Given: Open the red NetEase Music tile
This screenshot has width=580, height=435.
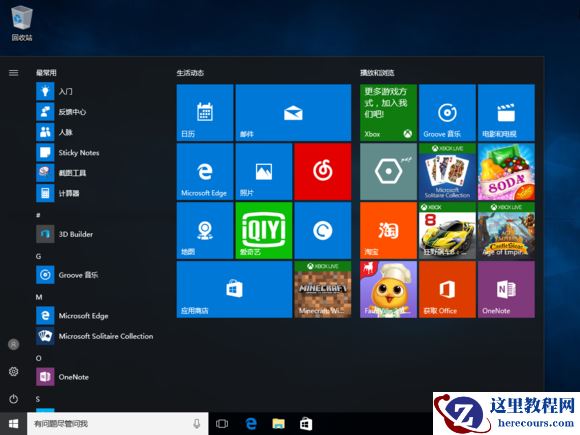Looking at the screenshot, I should click(x=323, y=172).
